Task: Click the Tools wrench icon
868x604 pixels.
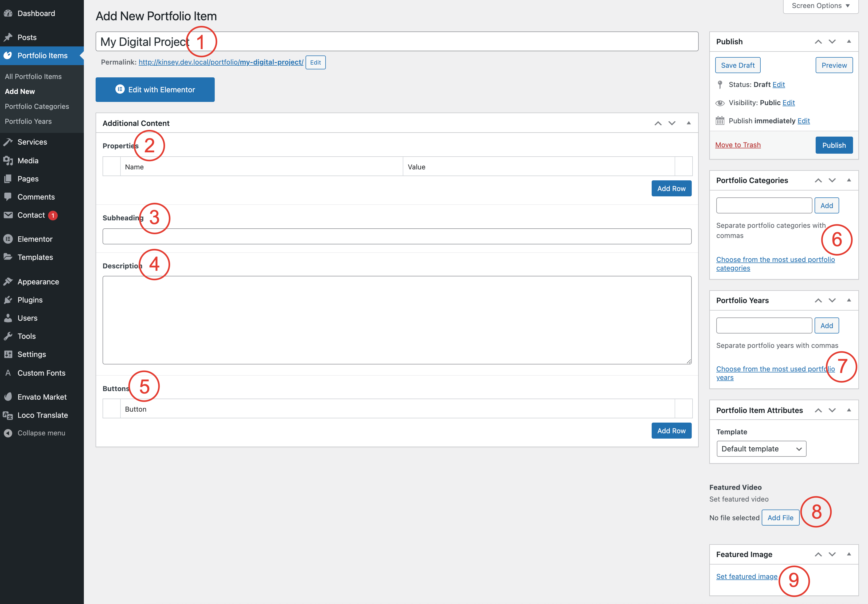Action: coord(8,336)
